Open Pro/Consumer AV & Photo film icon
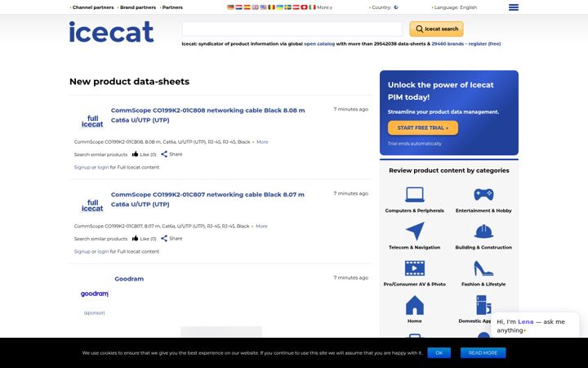Screen dimensions: 588x368 (414, 268)
